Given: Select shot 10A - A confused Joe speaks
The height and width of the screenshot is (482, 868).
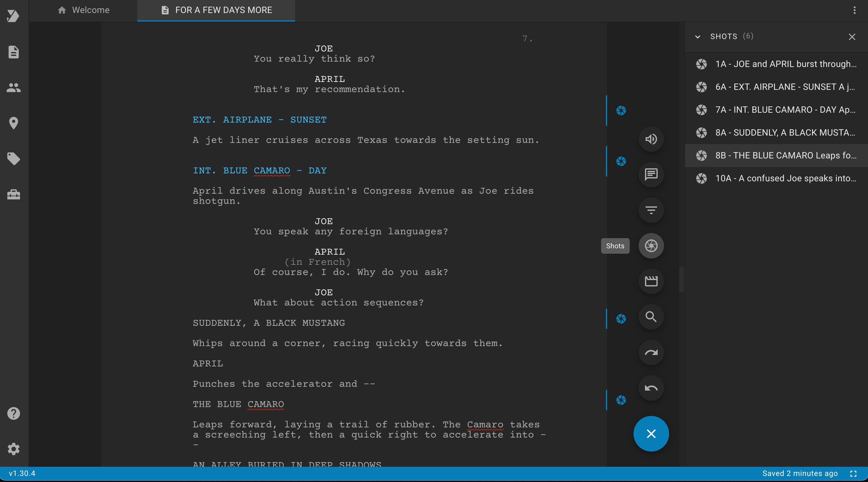Looking at the screenshot, I should coord(776,178).
